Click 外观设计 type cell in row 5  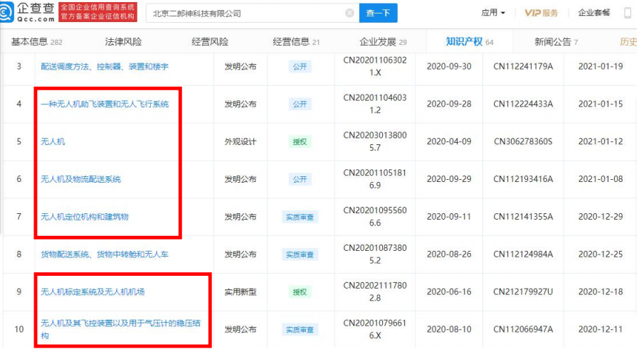pos(241,142)
